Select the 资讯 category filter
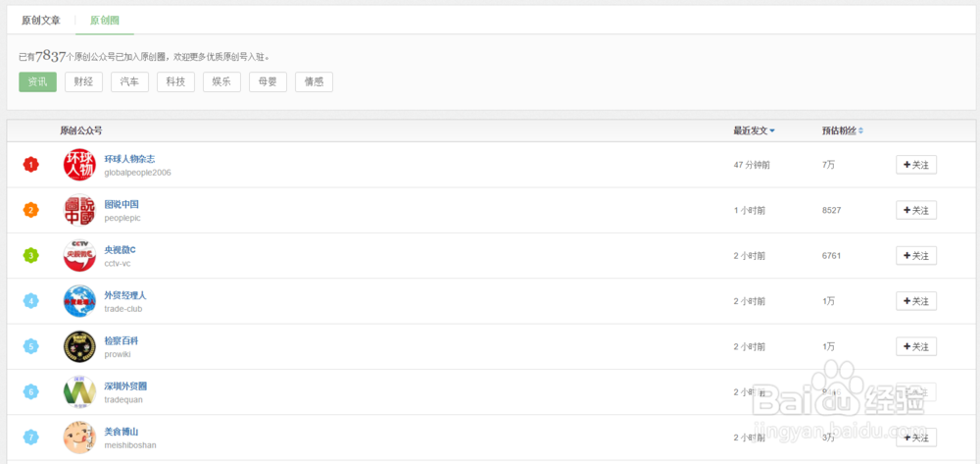 (37, 82)
